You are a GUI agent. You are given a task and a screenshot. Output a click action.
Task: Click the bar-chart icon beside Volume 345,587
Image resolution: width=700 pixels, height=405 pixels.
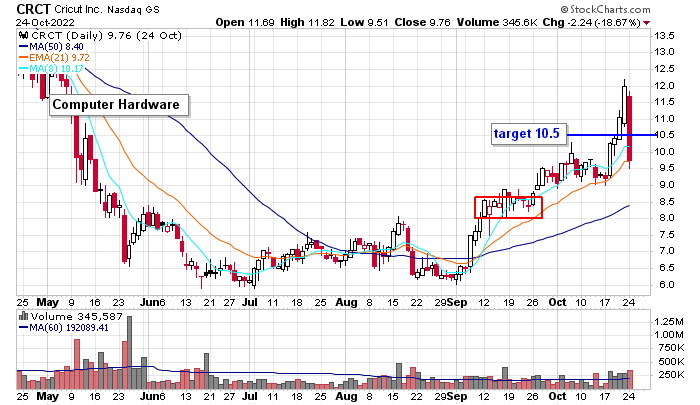23,317
